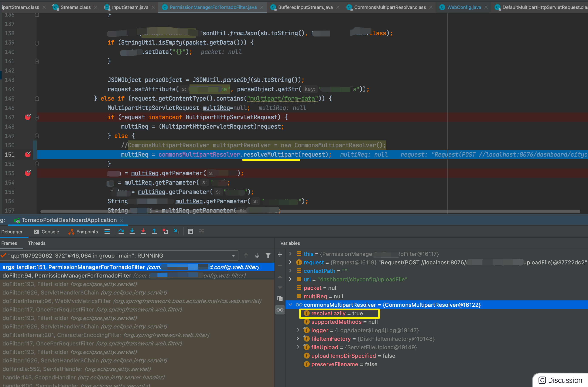Expand the contextPath variable node
This screenshot has width=588, height=387.
tap(290, 271)
